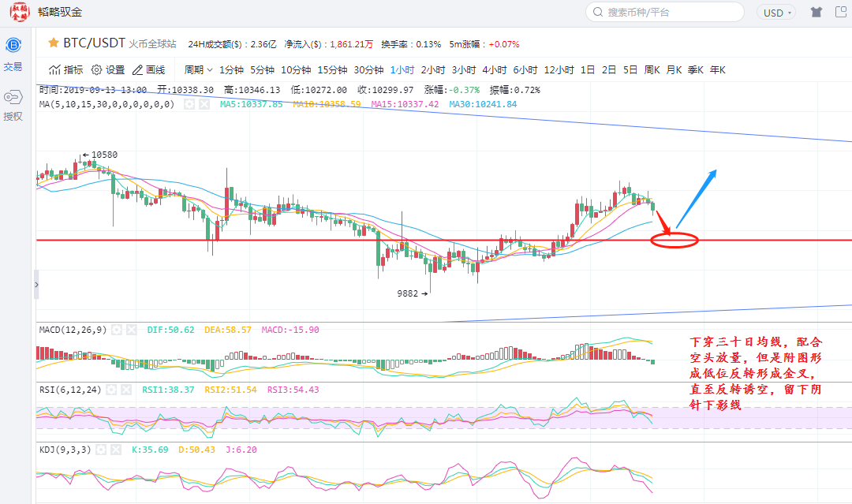Open the 授权 (Authorization) sidebar key icon
This screenshot has width=852, height=504.
coord(13,105)
